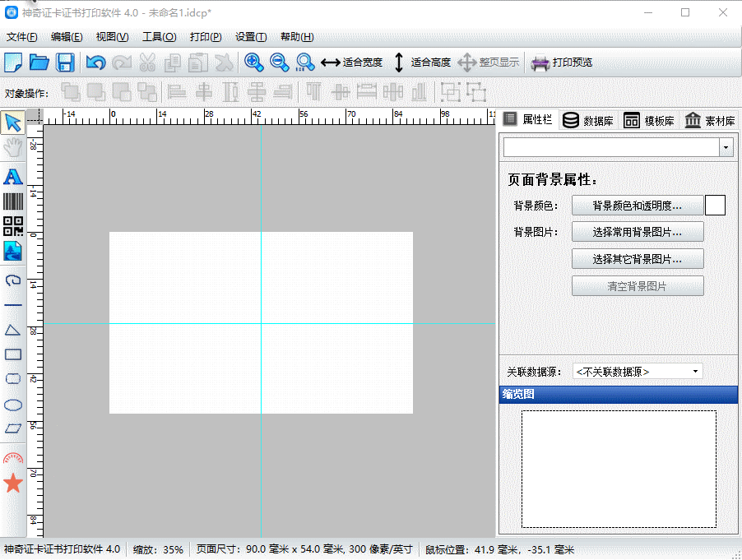Click 选择常用背景图片 button
742x560 pixels.
[638, 232]
